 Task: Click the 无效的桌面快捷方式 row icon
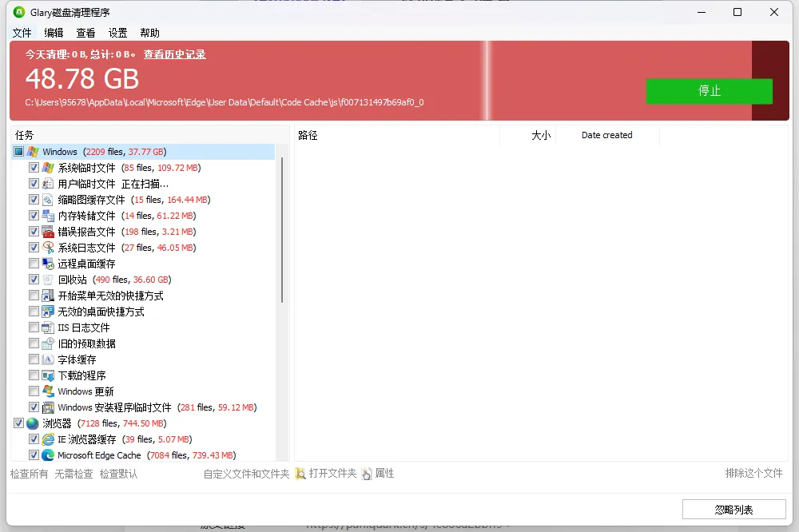tap(48, 312)
